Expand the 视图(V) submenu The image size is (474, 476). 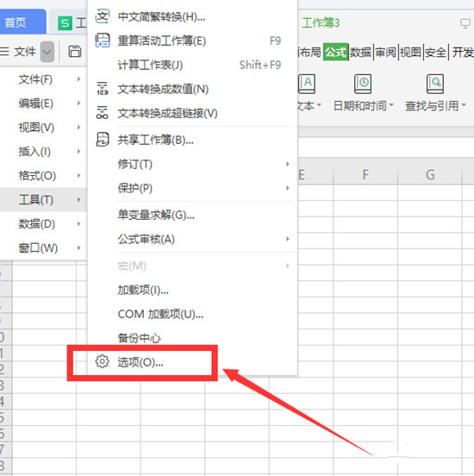tap(43, 128)
